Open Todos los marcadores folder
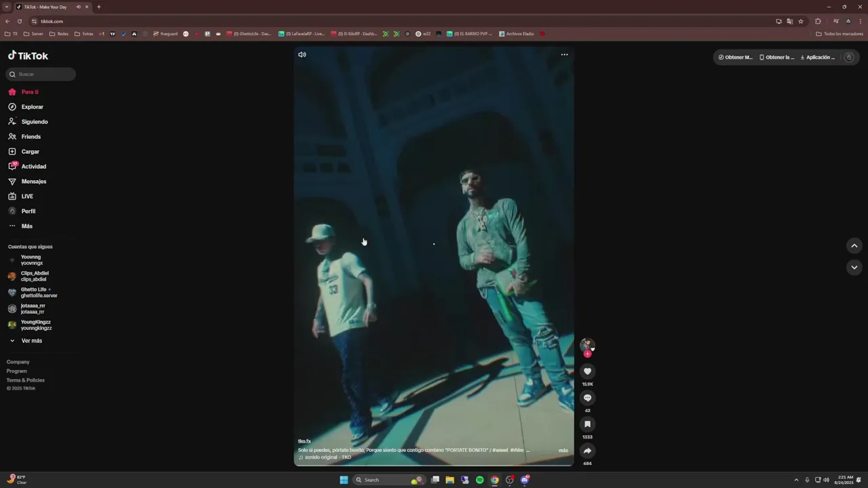 840,34
